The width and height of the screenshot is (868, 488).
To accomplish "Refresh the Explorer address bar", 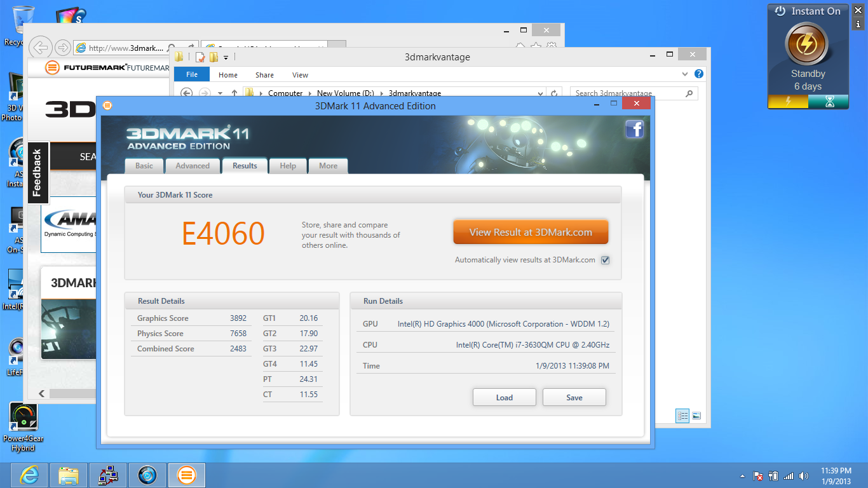I will coord(554,93).
